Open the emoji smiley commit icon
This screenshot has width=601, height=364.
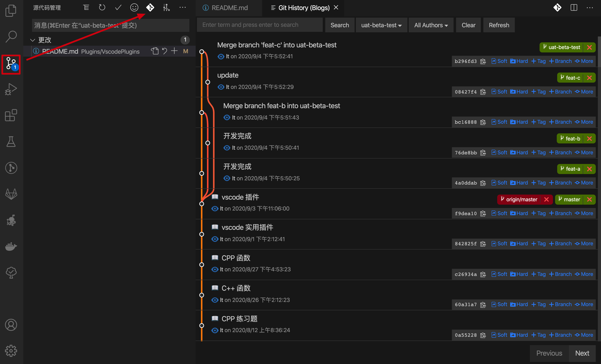[134, 8]
